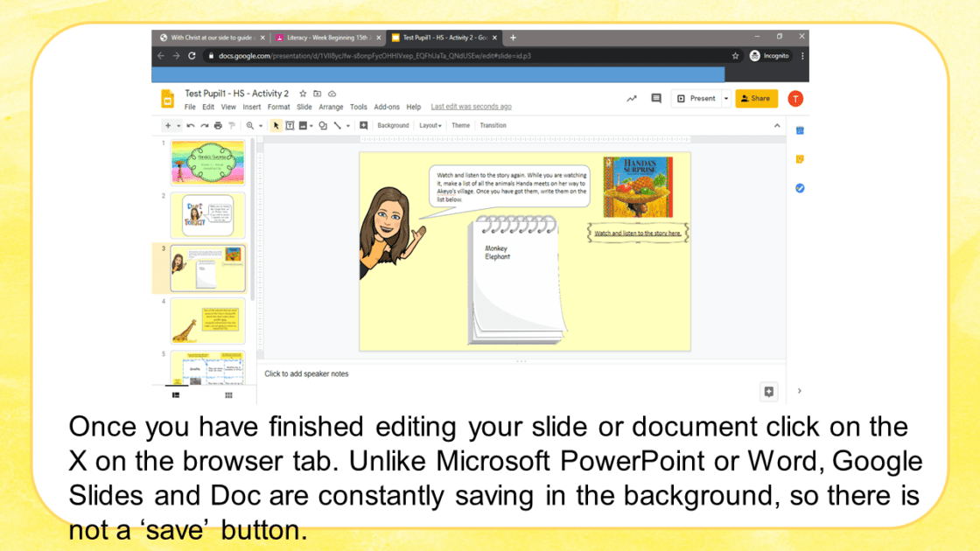Expand the zoom level dropdown arrow
980x551 pixels.
pos(260,126)
